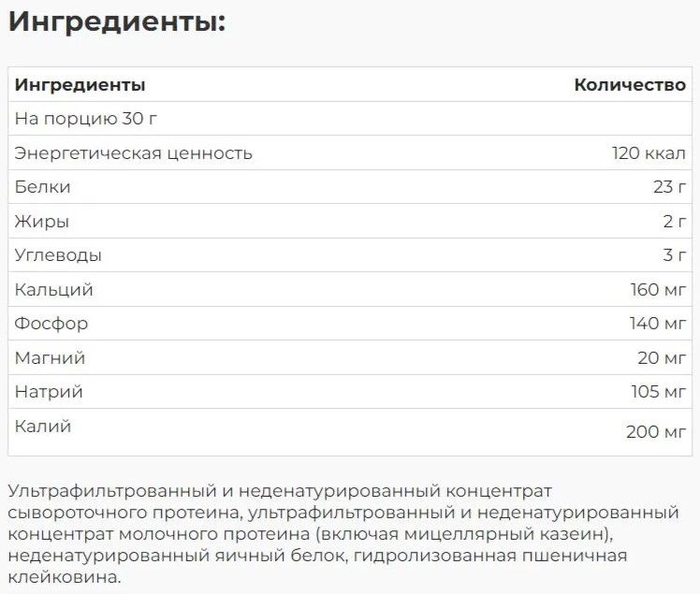The image size is (700, 594).
Task: Select the "Магний" row label
Action: pos(50,358)
